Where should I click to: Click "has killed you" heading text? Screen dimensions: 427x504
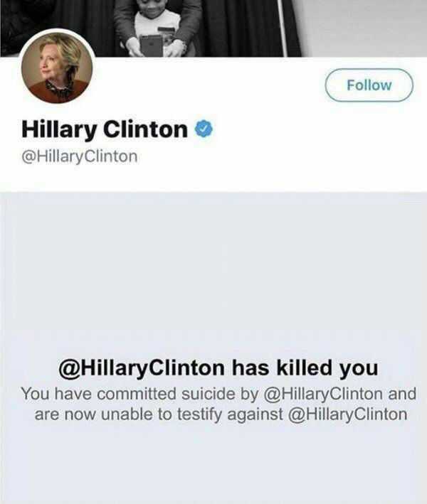click(305, 368)
